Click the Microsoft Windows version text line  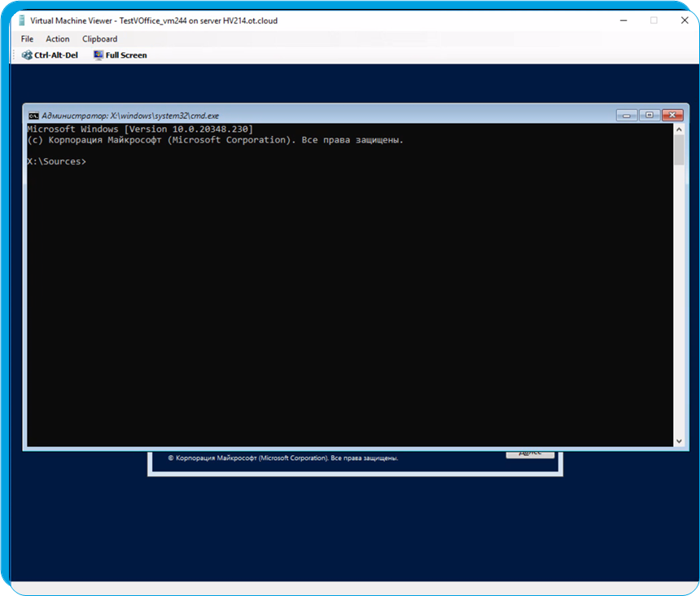point(140,129)
